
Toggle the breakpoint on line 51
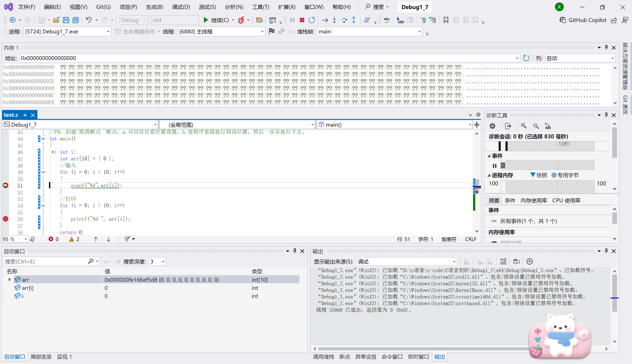(6, 185)
